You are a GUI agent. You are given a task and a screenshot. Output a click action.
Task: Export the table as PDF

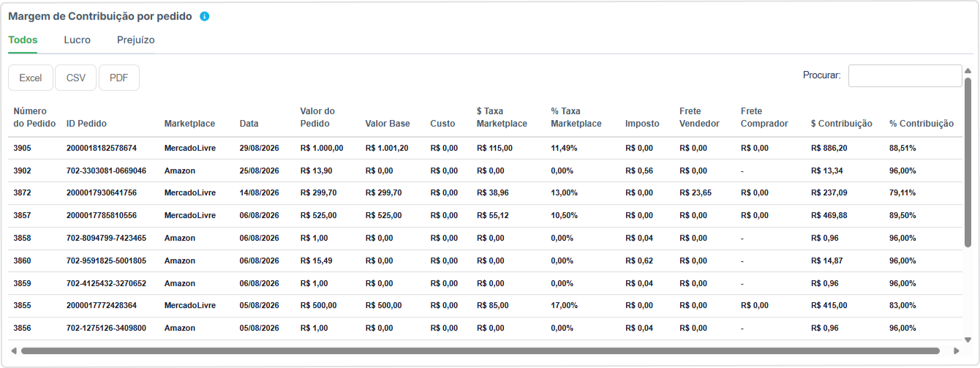tap(119, 78)
